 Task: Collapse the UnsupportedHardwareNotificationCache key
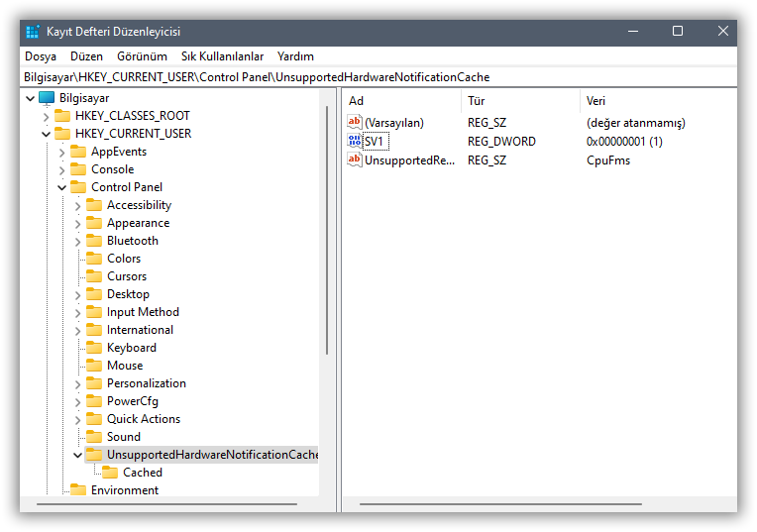point(78,455)
